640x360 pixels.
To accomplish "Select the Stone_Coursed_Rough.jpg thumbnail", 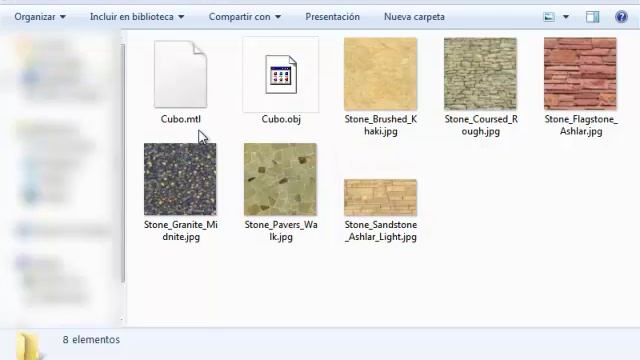I will point(480,74).
